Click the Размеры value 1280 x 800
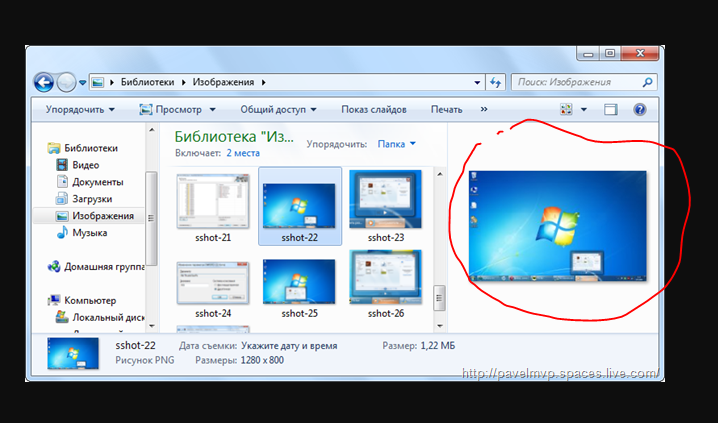The image size is (718, 423). [262, 360]
